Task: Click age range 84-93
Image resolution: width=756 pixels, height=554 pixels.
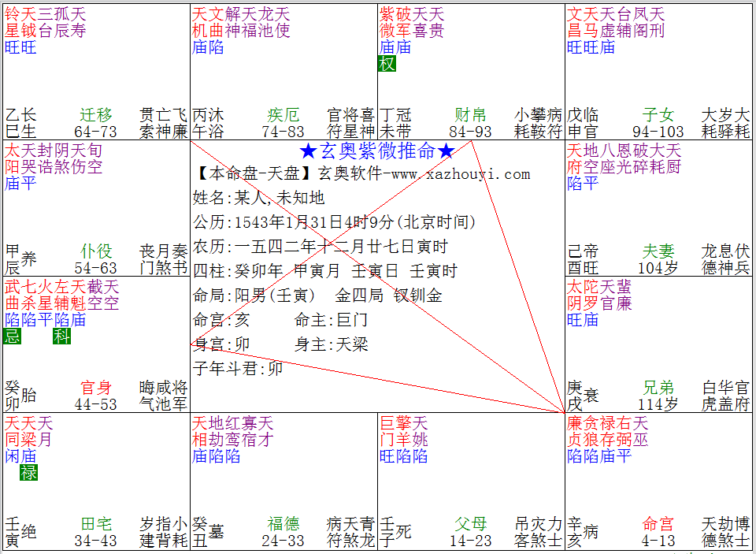Action: pyautogui.click(x=470, y=132)
